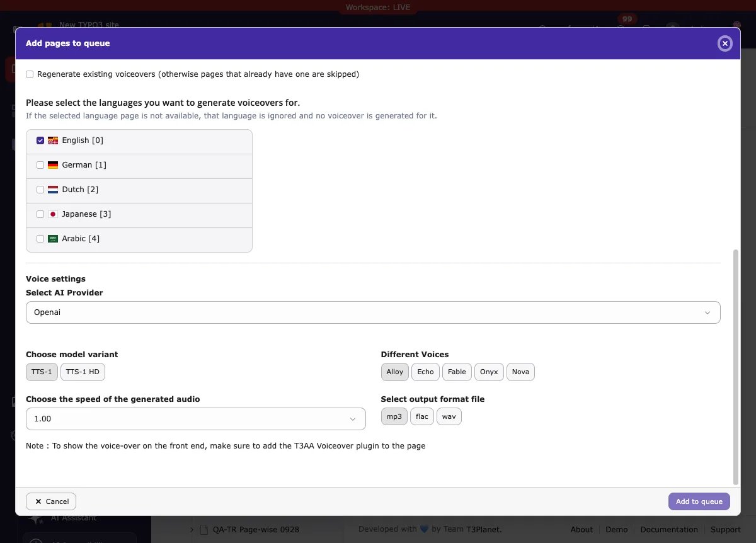Click the page icon beside QA-TR Page-wise 0928
756x543 pixels.
pos(203,530)
